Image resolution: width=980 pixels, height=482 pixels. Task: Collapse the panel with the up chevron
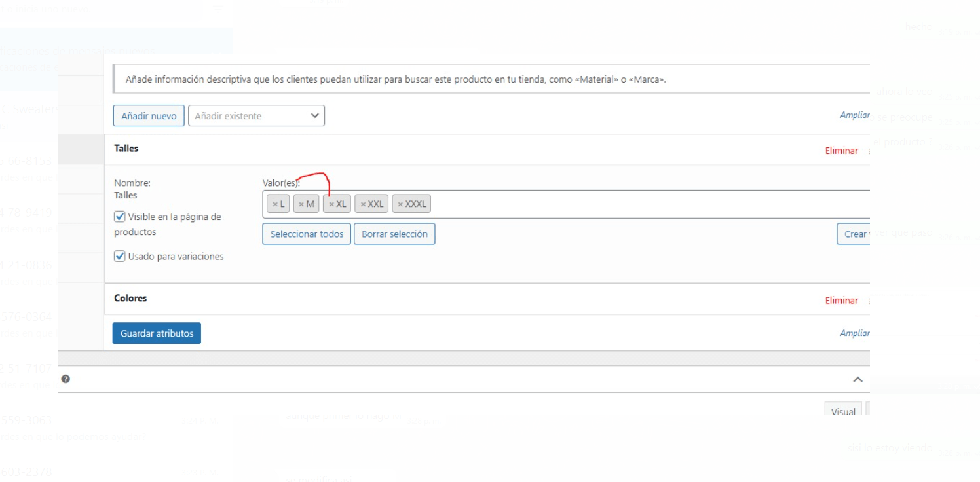857,379
